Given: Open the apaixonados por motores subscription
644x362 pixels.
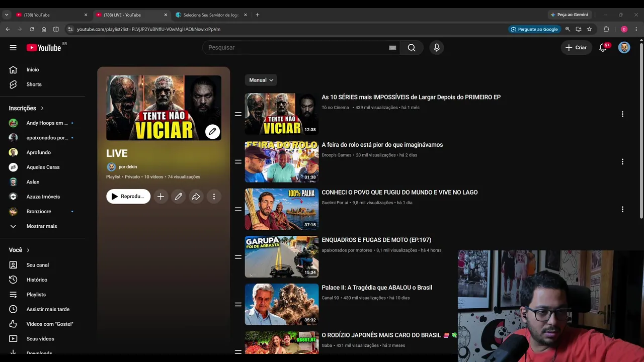Looking at the screenshot, I should click(42, 138).
